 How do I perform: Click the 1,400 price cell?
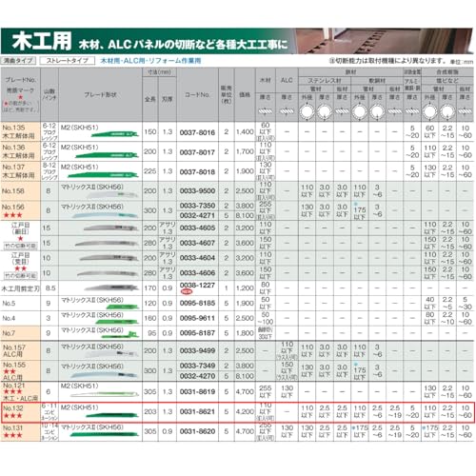pos(245,132)
